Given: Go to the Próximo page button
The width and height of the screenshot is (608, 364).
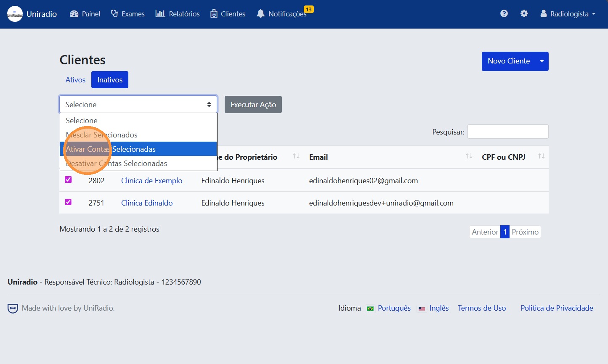Looking at the screenshot, I should [x=525, y=232].
